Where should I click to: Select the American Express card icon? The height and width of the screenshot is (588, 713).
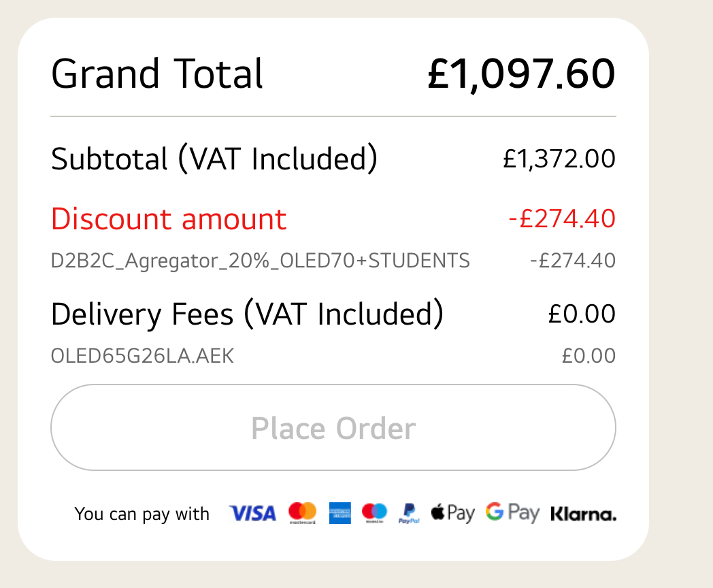339,513
